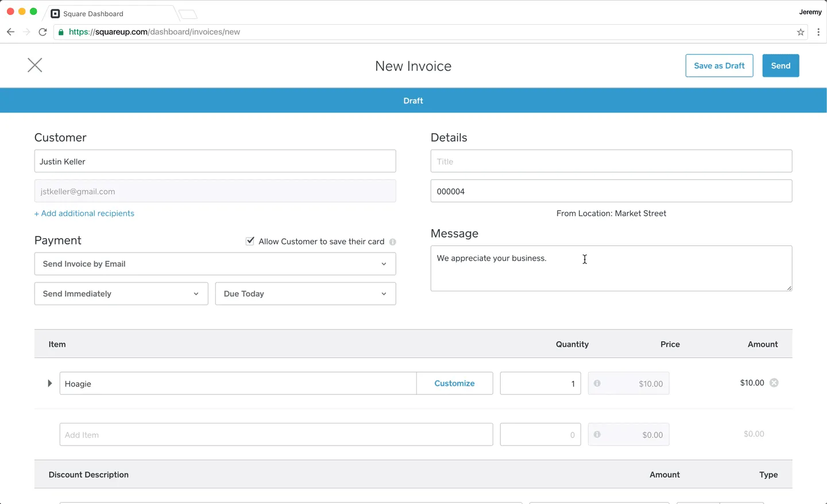Click the message box resize handle
The image size is (827, 504).
(789, 288)
